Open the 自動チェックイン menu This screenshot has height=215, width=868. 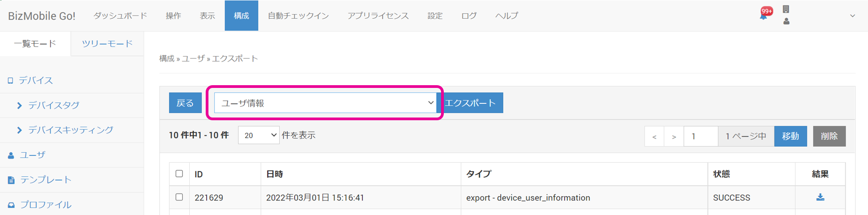pyautogui.click(x=298, y=16)
